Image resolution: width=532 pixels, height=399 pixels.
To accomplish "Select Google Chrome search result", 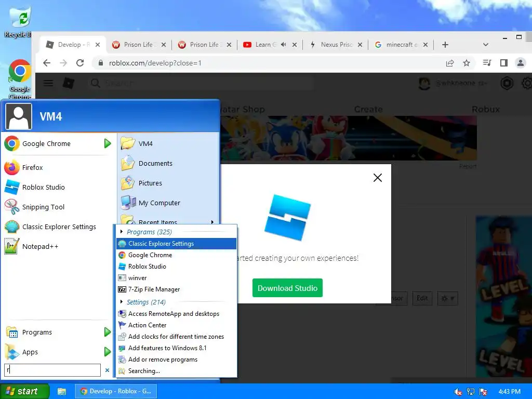I will click(x=177, y=255).
